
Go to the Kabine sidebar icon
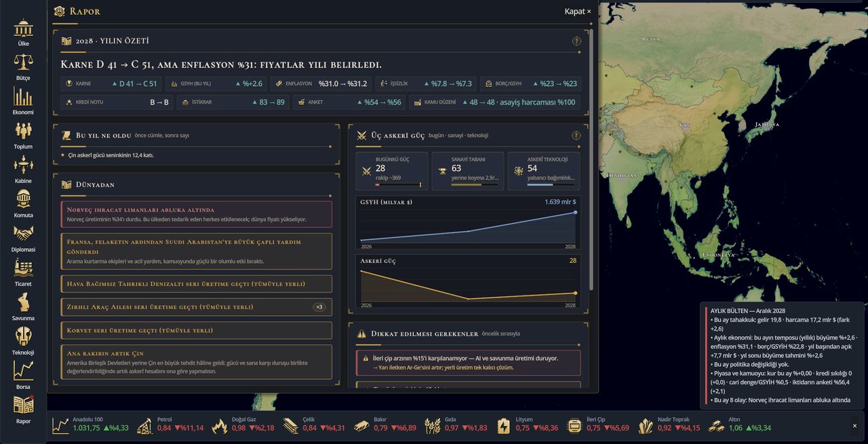coord(23,170)
